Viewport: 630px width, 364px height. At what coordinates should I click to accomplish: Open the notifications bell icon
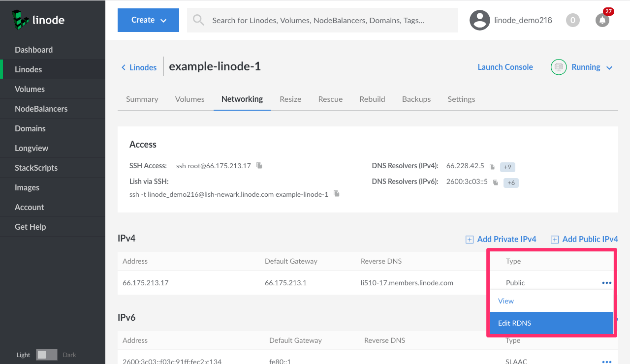coord(602,20)
